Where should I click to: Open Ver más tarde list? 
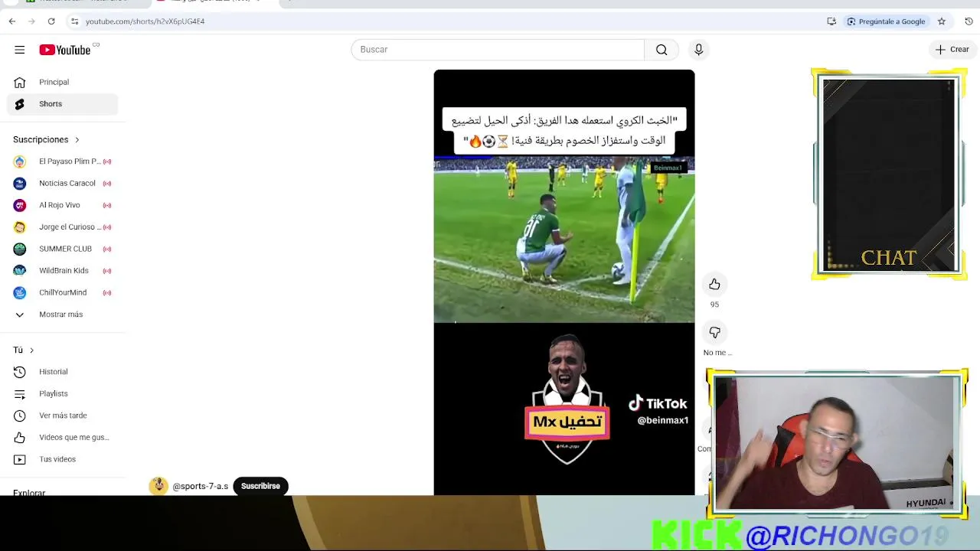coord(63,416)
